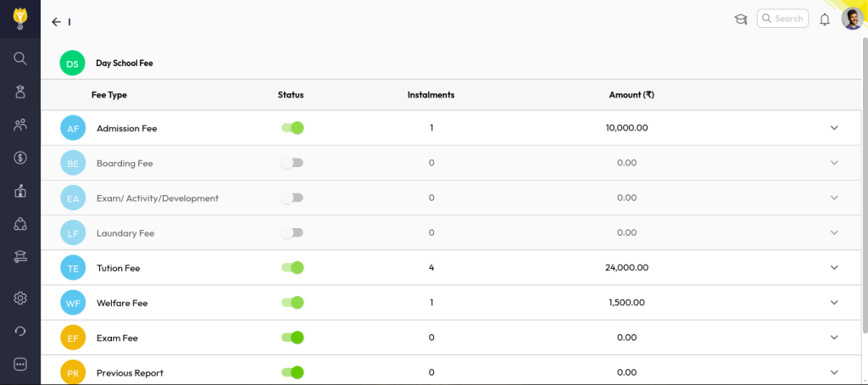
Task: Click the refresh icon in sidebar
Action: point(20,332)
